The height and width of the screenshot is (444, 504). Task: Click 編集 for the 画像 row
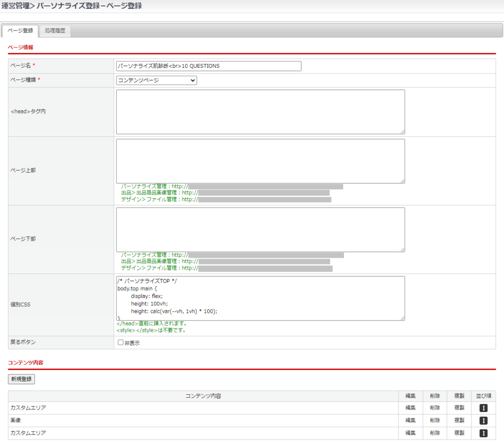point(410,420)
